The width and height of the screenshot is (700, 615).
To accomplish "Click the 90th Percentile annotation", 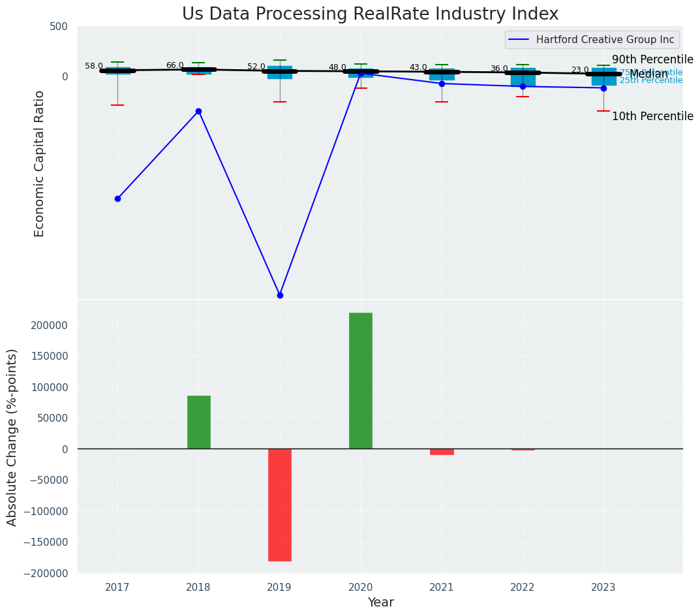I will [x=652, y=60].
